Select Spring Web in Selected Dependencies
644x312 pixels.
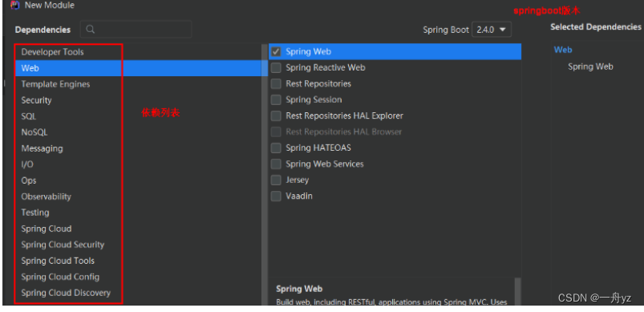tap(590, 67)
